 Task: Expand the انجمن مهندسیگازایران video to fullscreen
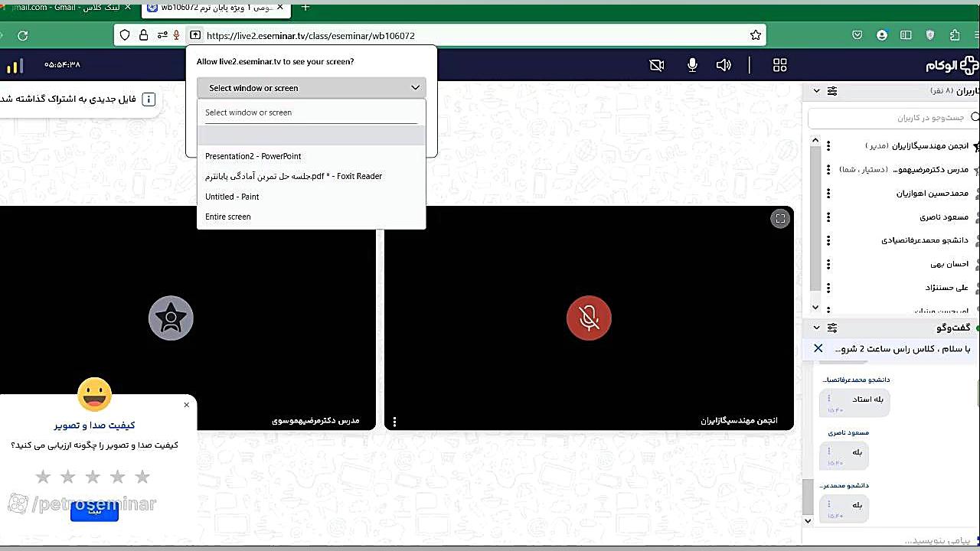pos(780,219)
